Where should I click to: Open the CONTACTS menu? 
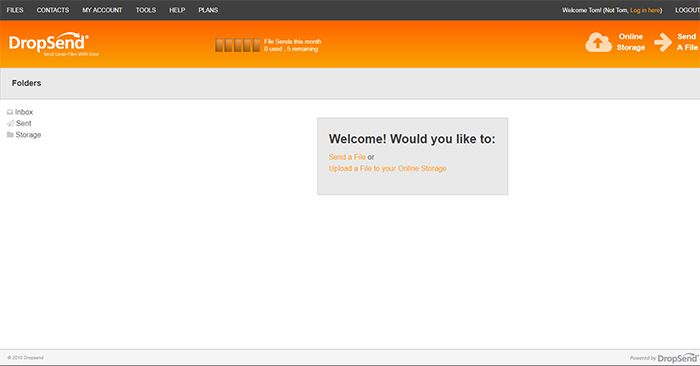pyautogui.click(x=53, y=10)
